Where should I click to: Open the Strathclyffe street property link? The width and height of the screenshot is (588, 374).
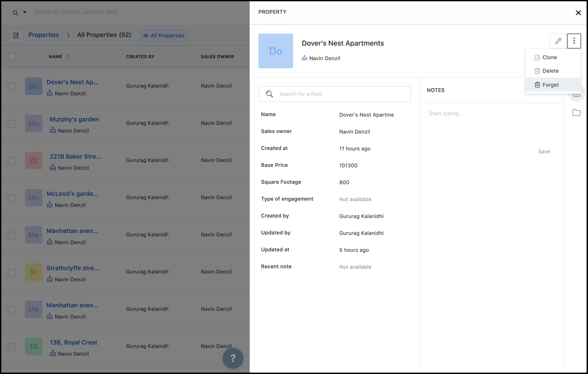coord(73,268)
